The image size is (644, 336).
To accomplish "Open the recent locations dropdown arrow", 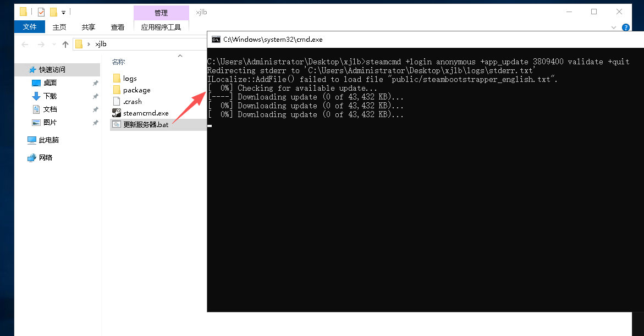I will (x=53, y=45).
